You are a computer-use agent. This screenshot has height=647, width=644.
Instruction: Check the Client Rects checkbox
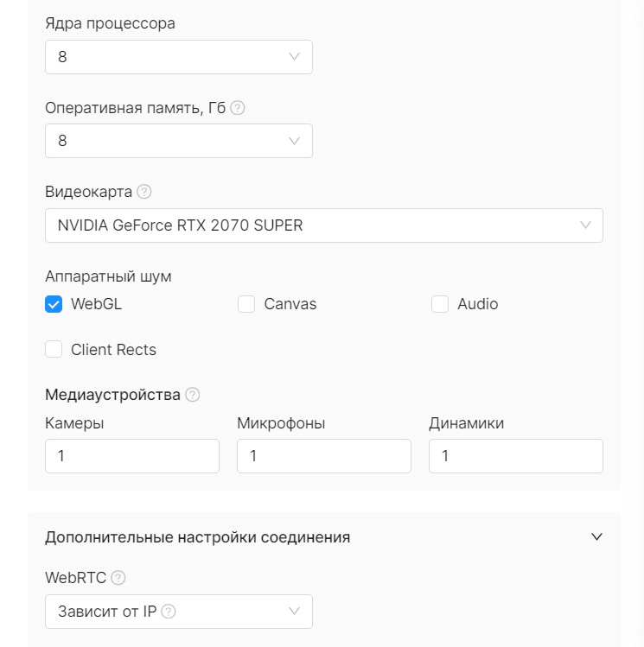click(54, 349)
